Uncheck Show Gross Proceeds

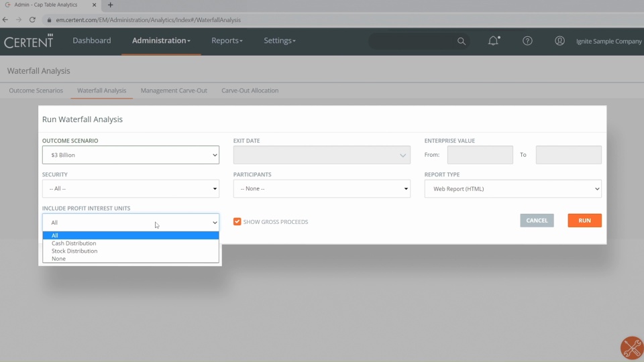237,222
